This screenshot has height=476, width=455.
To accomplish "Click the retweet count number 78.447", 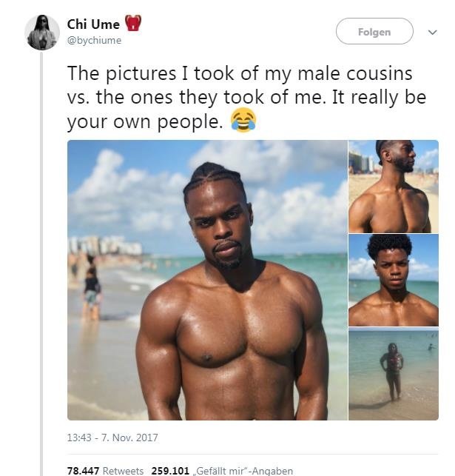I will pos(83,471).
